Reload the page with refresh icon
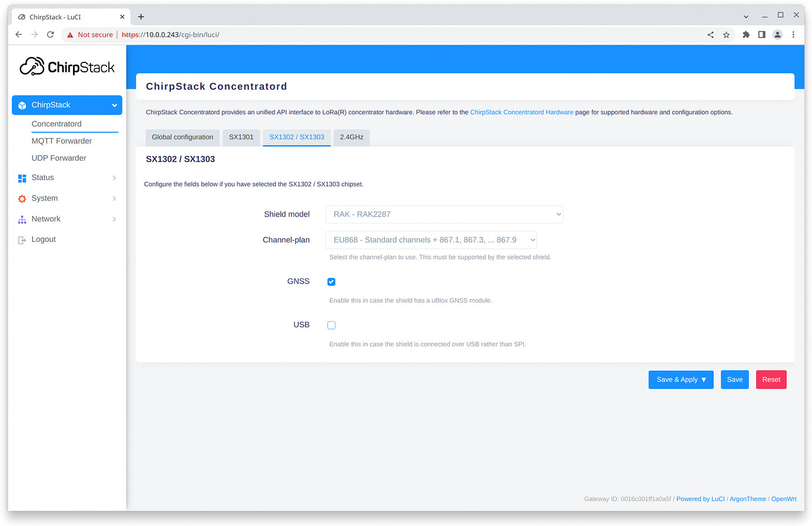Image resolution: width=812 pixels, height=526 pixels. point(51,35)
